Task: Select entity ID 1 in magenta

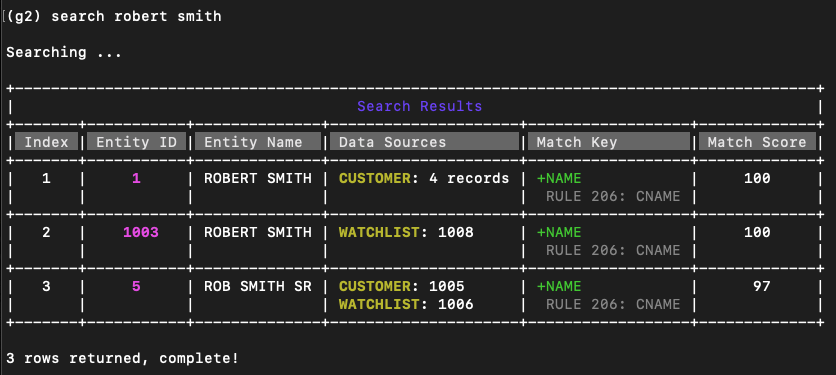Action: 136,179
